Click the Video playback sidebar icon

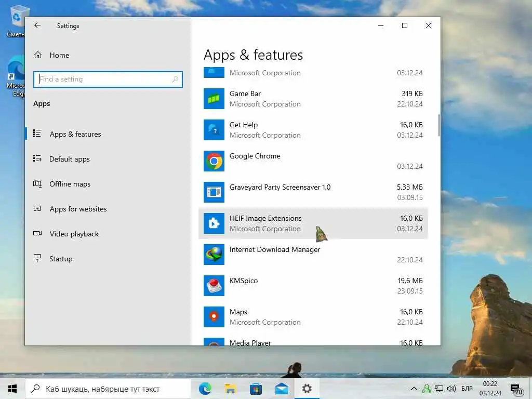coord(37,233)
